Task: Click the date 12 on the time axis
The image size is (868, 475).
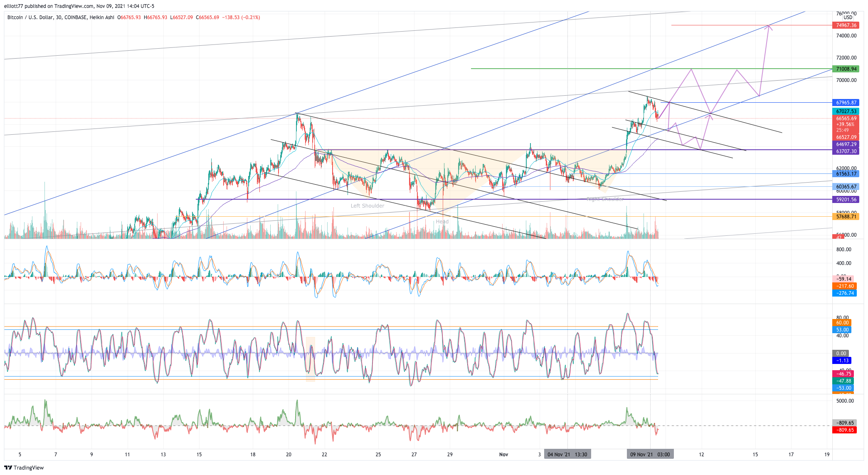Action: [701, 455]
